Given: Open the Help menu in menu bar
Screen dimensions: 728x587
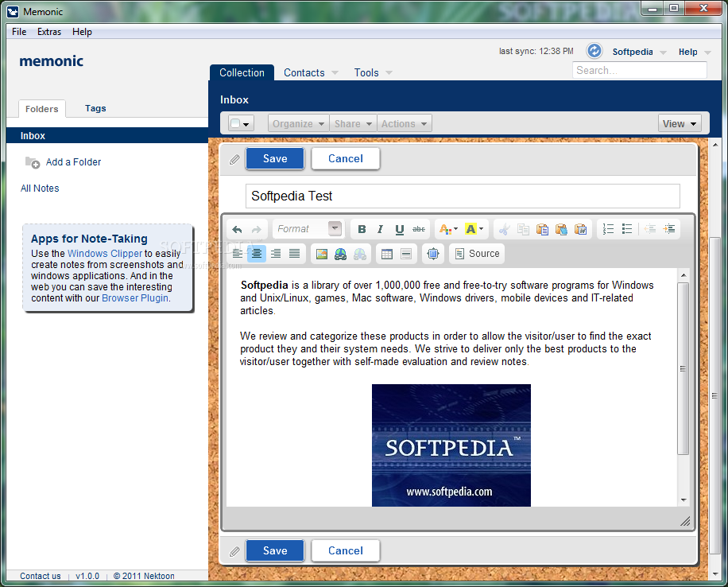Looking at the screenshot, I should (x=82, y=32).
